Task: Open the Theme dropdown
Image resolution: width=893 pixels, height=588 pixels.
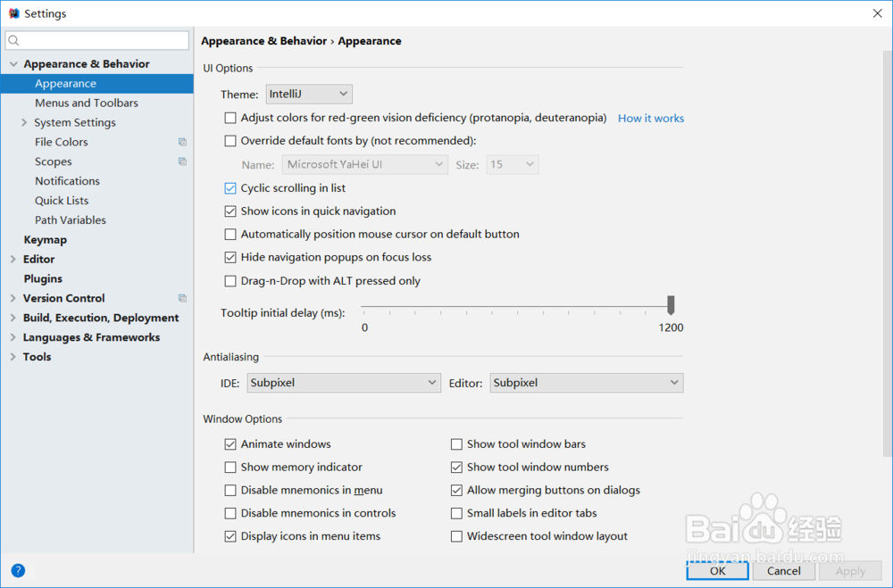Action: (x=309, y=94)
